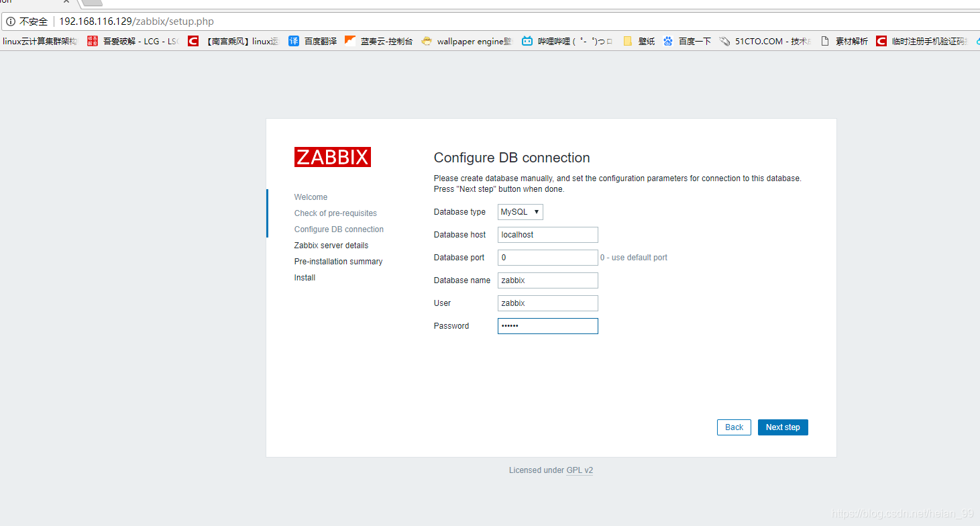Screen dimensions: 980x526
Task: Click the Password label
Action: pyautogui.click(x=451, y=326)
